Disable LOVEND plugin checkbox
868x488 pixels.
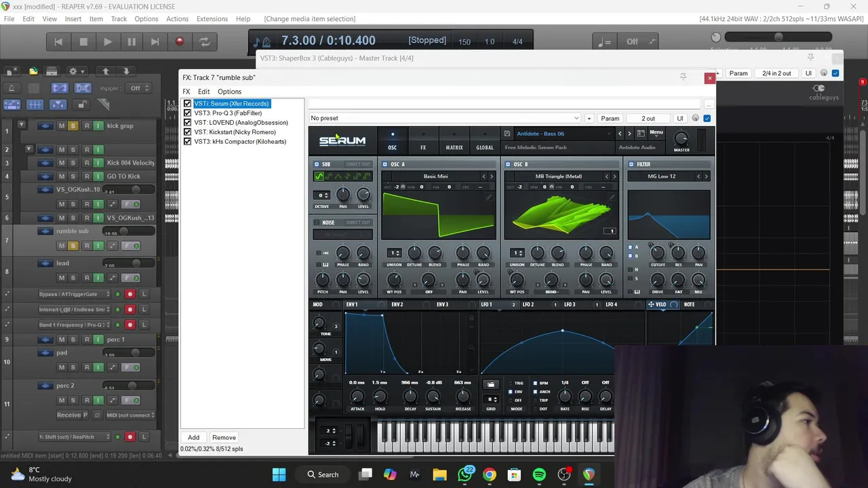click(188, 123)
